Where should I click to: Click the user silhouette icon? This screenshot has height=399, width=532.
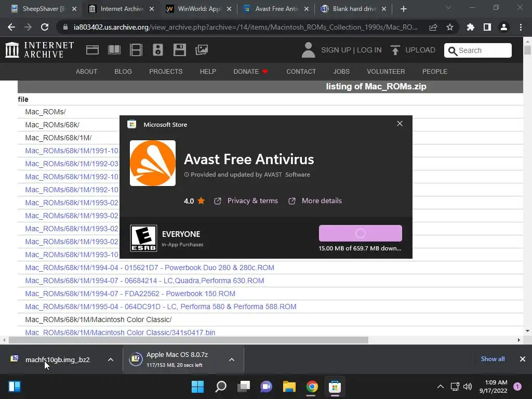[309, 50]
